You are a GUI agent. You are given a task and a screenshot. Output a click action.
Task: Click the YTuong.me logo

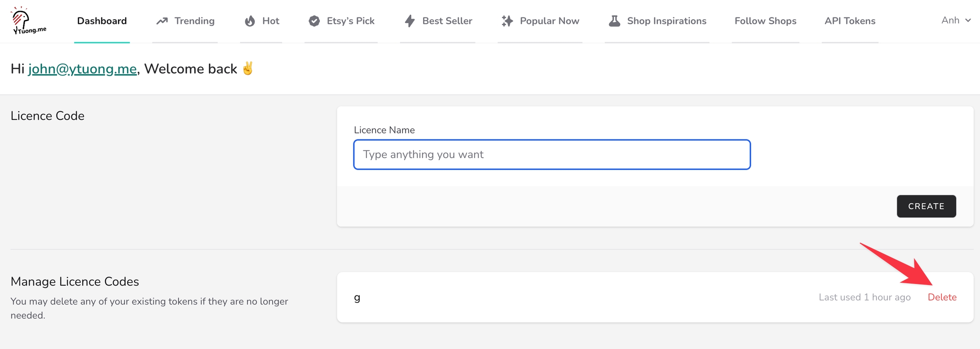click(x=28, y=20)
